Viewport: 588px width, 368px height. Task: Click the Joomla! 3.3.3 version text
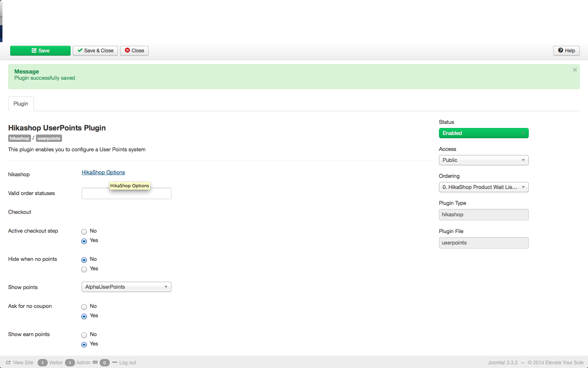(x=502, y=363)
